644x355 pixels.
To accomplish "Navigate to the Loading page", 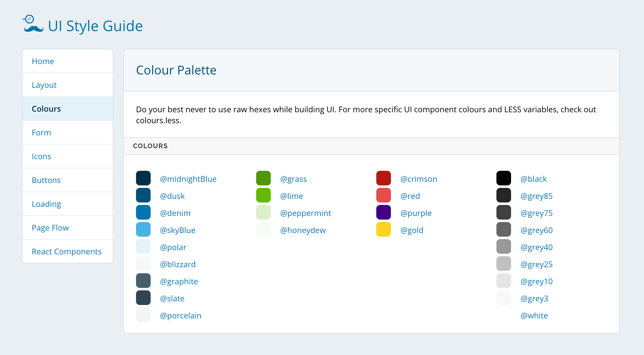I will click(46, 204).
